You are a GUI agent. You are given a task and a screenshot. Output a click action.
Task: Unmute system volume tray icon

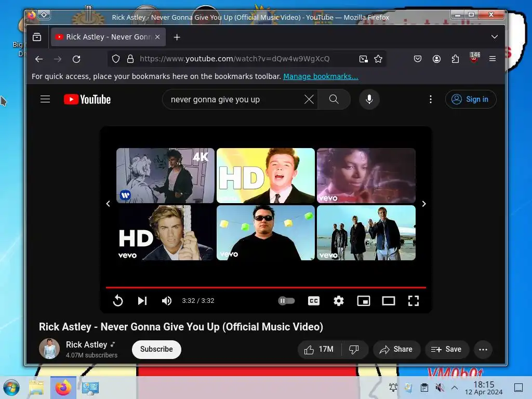[x=440, y=388]
